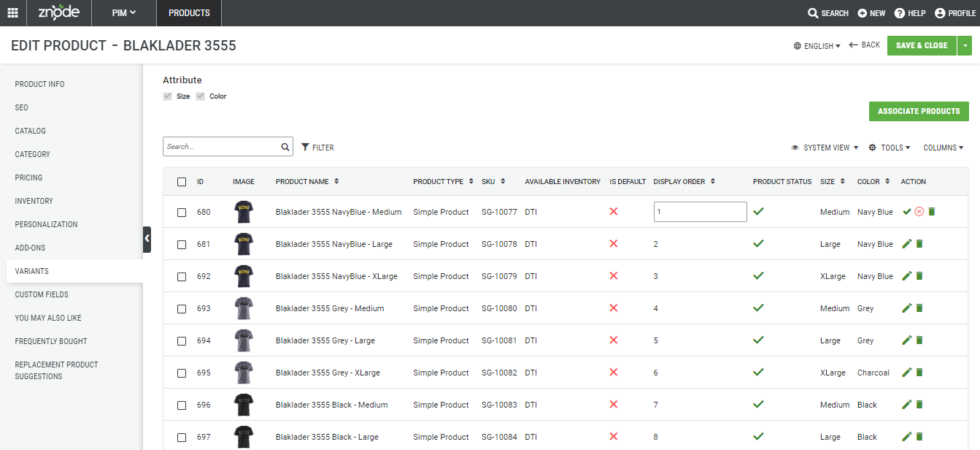
Task: Select all rows with header checkbox
Action: click(x=182, y=182)
